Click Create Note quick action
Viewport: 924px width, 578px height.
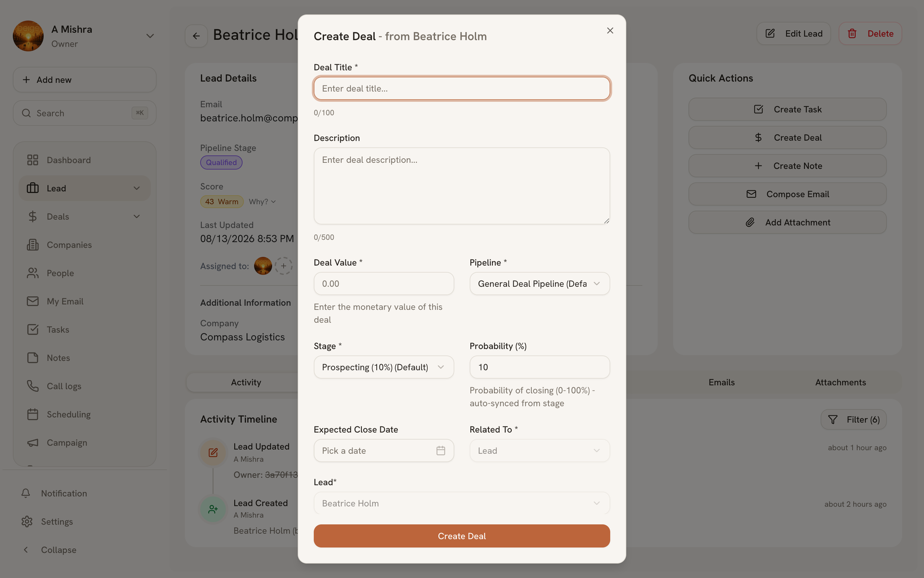pyautogui.click(x=787, y=166)
